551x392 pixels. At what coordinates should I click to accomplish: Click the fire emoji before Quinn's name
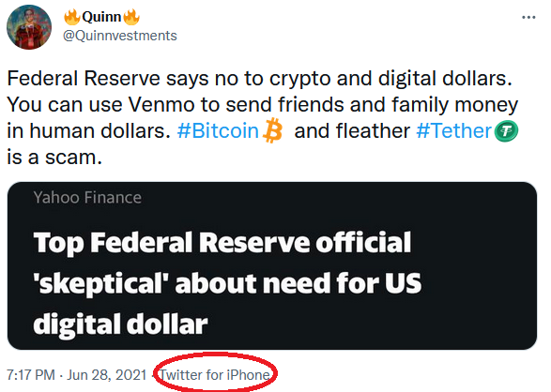(x=72, y=17)
